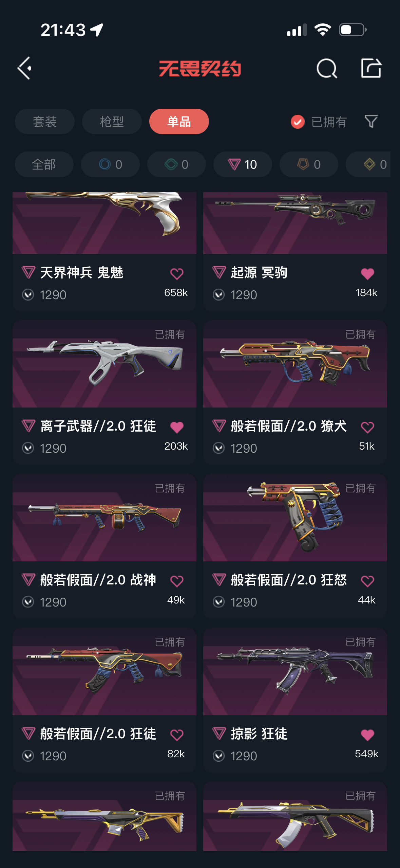This screenshot has width=400, height=868.
Task: Select the 全部 rarity filter
Action: (x=44, y=164)
